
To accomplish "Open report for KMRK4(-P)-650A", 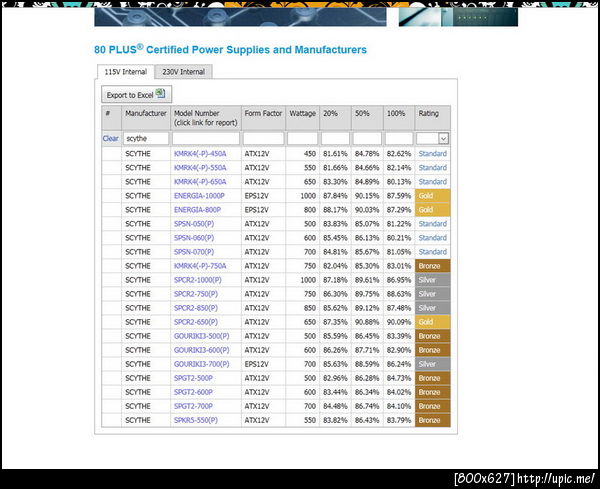I will click(200, 182).
